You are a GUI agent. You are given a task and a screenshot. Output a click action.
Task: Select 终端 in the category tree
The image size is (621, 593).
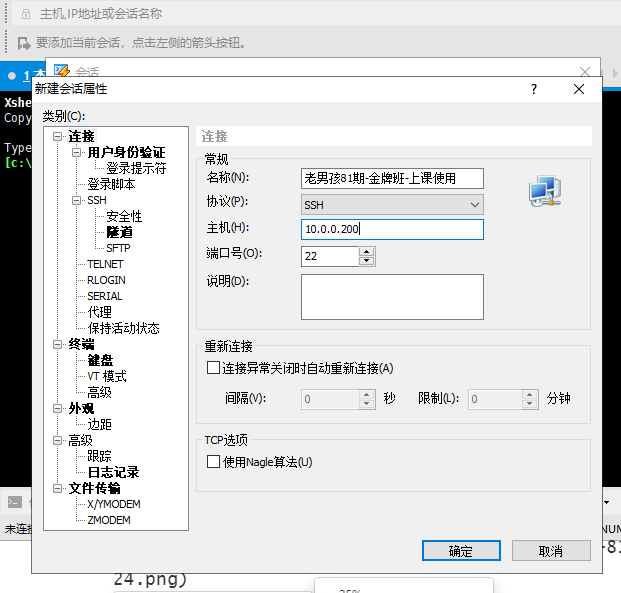(x=81, y=344)
